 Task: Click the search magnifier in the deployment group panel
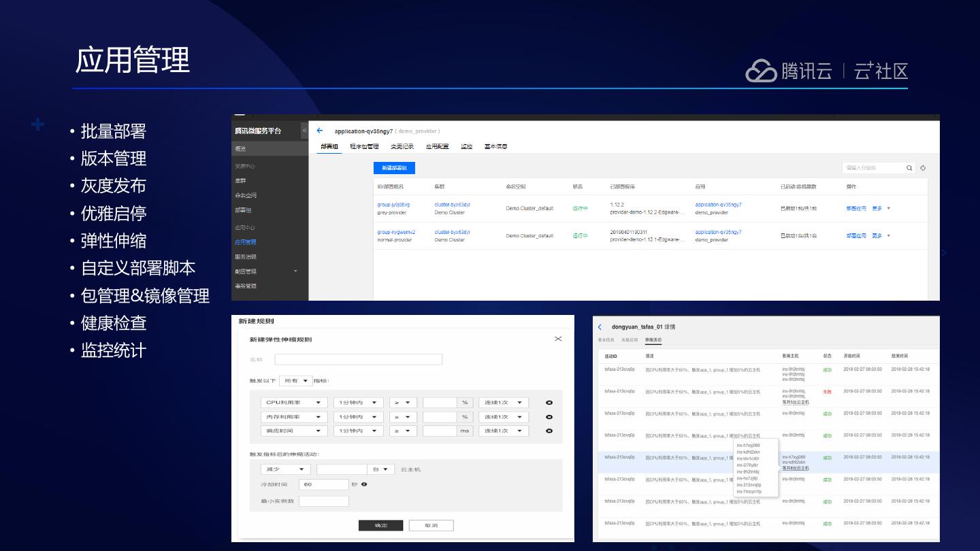[x=909, y=168]
